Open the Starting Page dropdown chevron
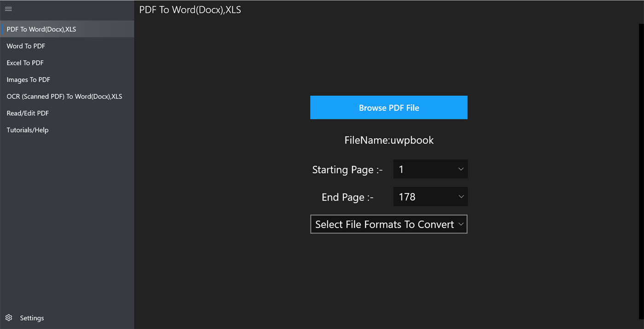644x329 pixels. (460, 169)
